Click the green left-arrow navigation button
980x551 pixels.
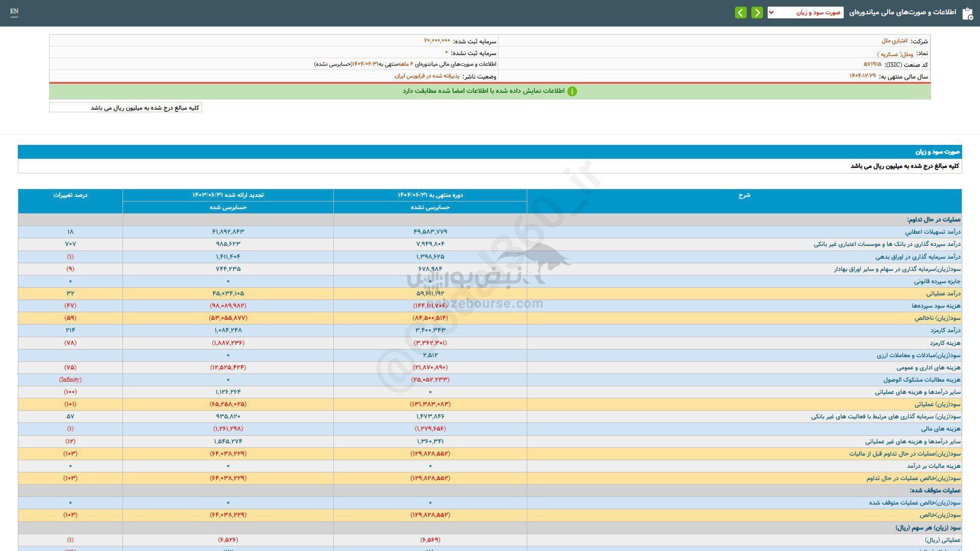(x=741, y=12)
